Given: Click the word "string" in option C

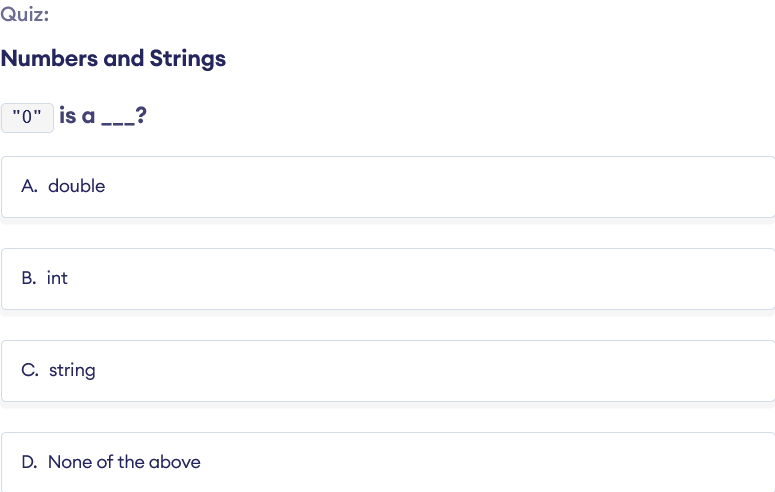Looking at the screenshot, I should [72, 371].
